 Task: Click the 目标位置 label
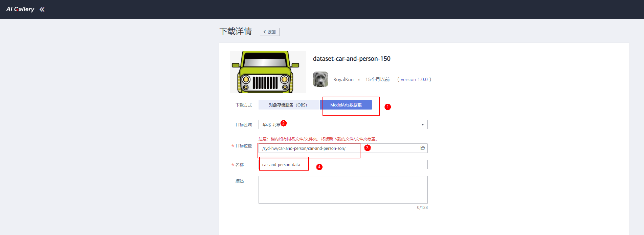tap(244, 146)
